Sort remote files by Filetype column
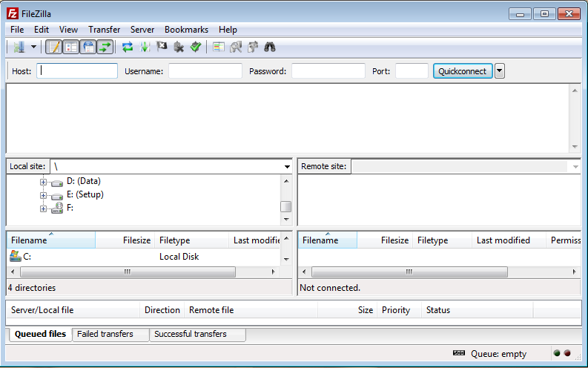The width and height of the screenshot is (588, 368). pos(443,240)
